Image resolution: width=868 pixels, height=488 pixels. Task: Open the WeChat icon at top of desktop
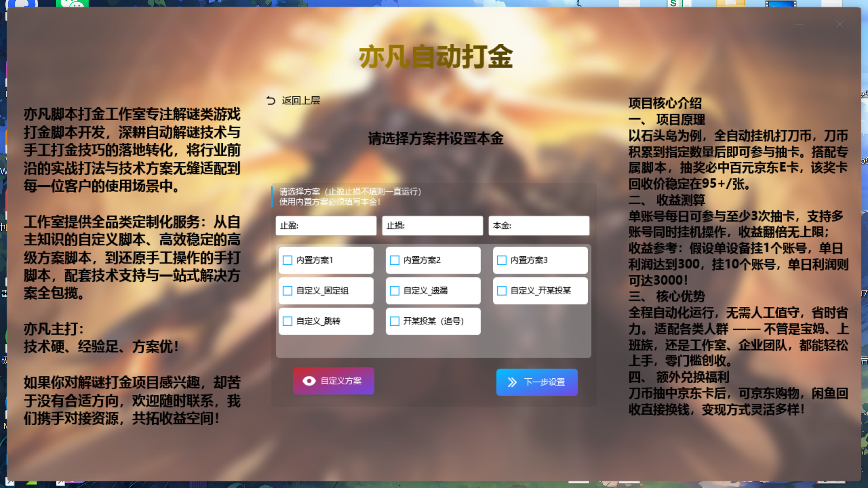point(72,4)
